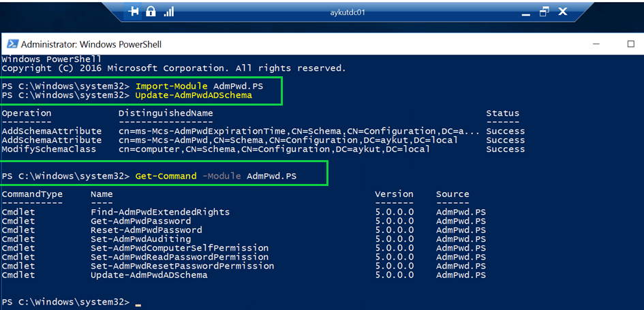The height and width of the screenshot is (310, 644).
Task: Click the pin icon on connection bar
Action: click(134, 12)
